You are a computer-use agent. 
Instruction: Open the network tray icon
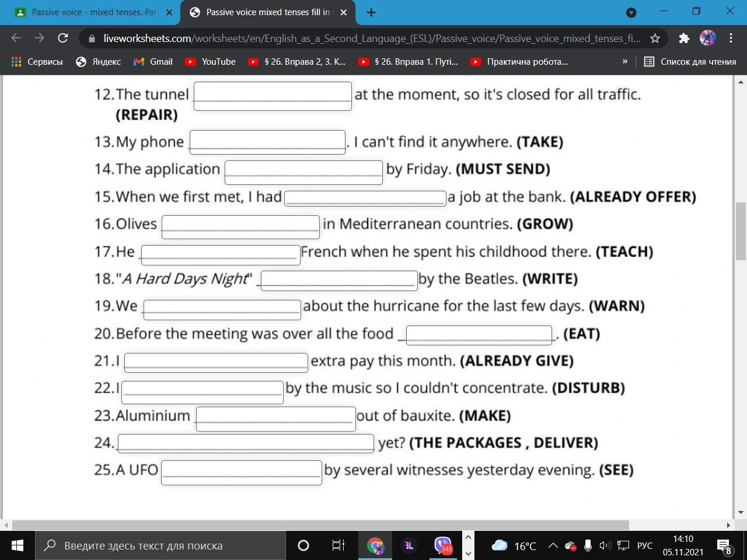tap(623, 545)
